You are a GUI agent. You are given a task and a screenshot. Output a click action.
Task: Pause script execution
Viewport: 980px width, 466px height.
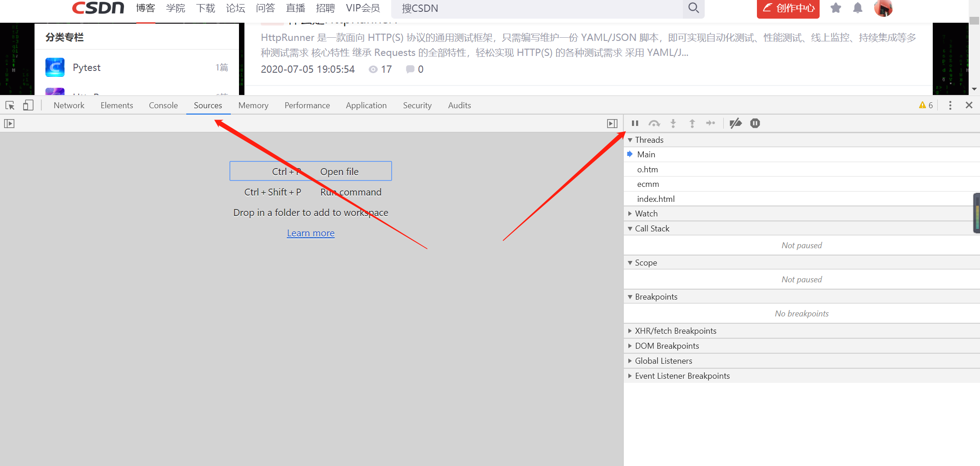[x=635, y=123]
